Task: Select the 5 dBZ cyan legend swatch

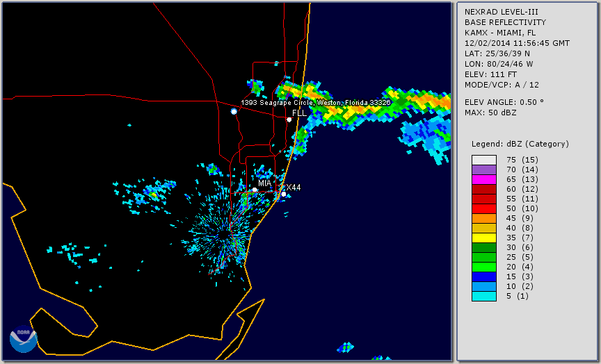Action: (x=484, y=296)
